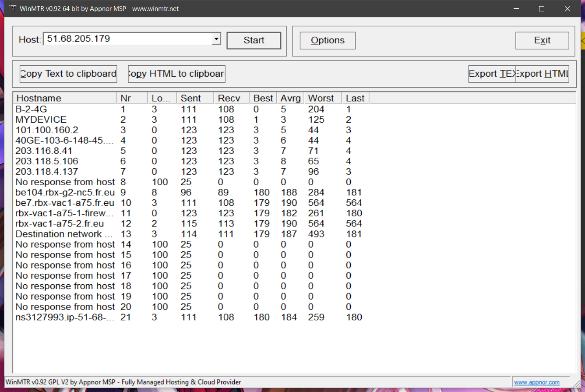Screen dimensions: 585x392
Task: Click the Exit button
Action: (542, 41)
